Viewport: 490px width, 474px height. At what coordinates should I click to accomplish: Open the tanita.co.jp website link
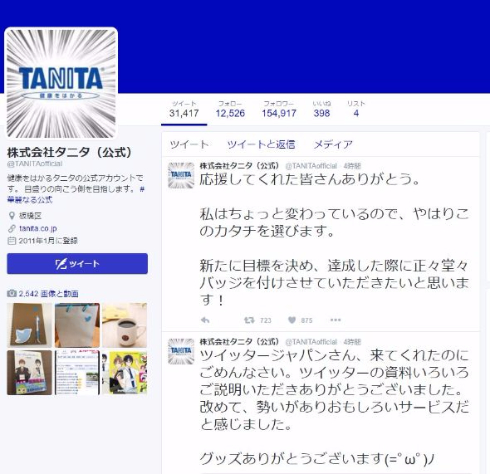(38, 228)
